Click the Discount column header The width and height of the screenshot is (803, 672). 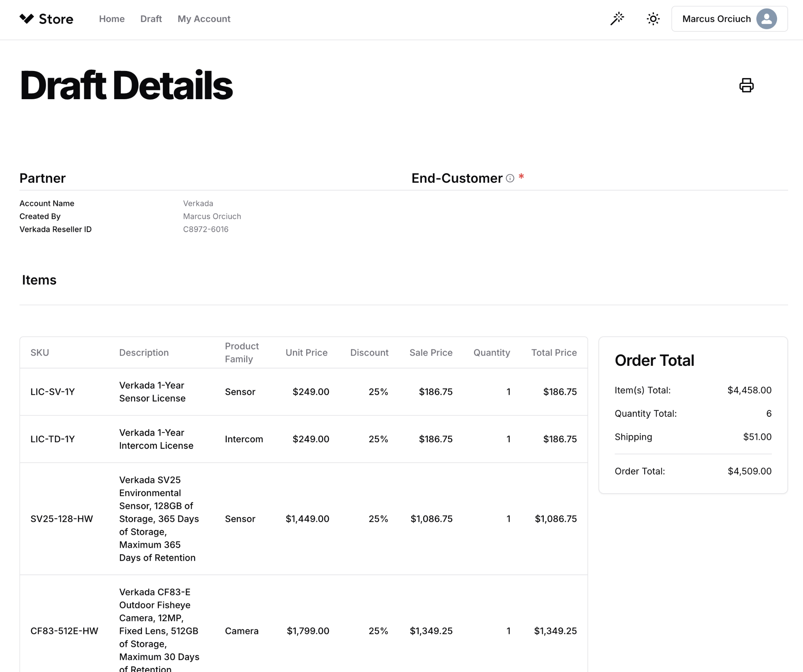[369, 352]
